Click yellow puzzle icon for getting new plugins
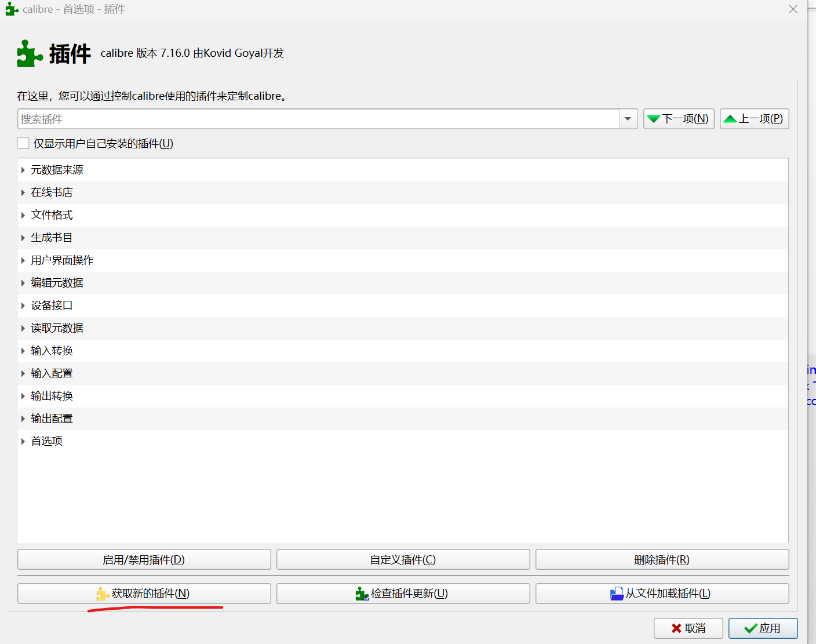 click(103, 594)
